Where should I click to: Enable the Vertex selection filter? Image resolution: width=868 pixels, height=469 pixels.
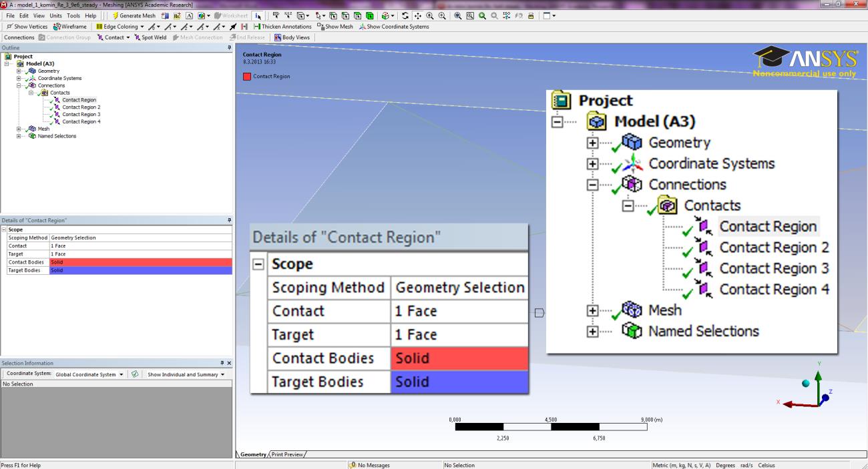click(x=333, y=15)
